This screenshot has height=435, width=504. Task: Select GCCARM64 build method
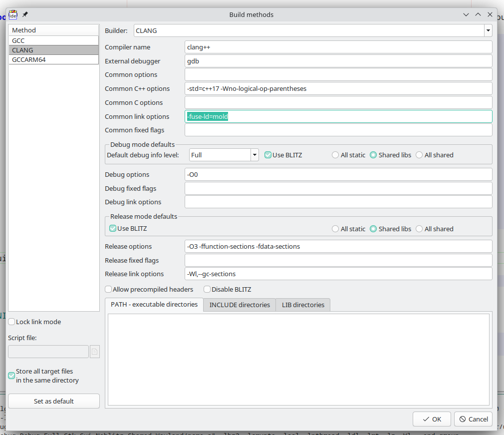(53, 59)
